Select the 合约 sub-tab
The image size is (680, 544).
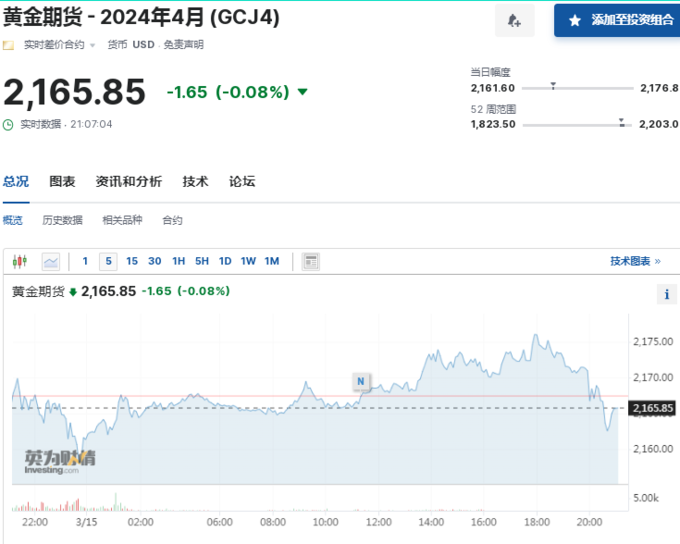click(x=172, y=220)
